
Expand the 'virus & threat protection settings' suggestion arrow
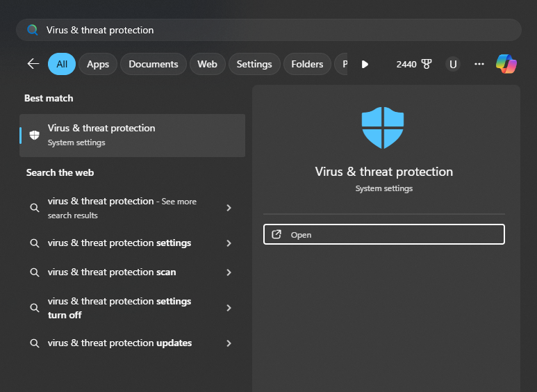pos(229,243)
